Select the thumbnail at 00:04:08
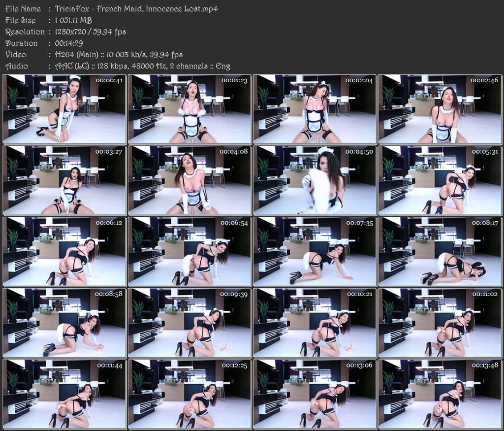Screen dimensions: 504x431 190,180
